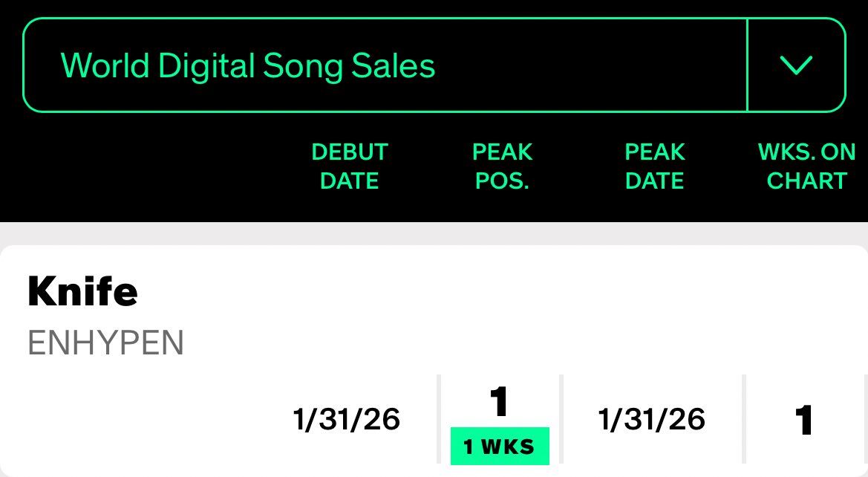Click divider before weeks on chart value
868x477 pixels.
(744, 421)
